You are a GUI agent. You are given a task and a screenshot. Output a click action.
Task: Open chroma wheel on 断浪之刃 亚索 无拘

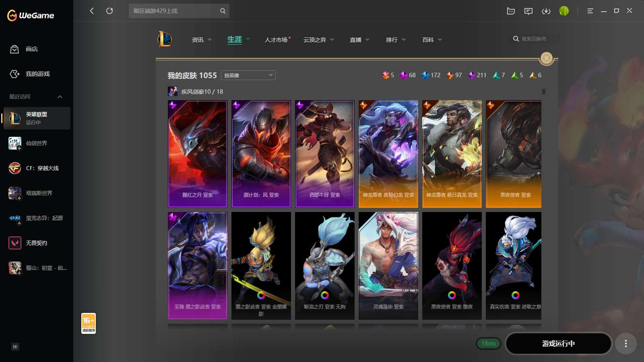click(325, 295)
